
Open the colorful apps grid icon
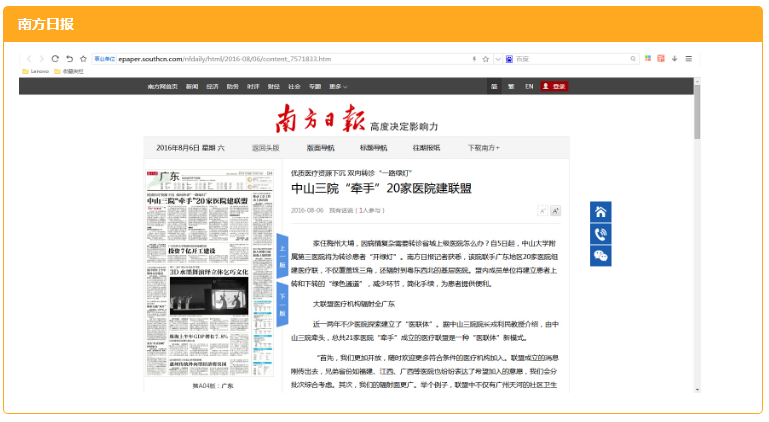[x=648, y=58]
